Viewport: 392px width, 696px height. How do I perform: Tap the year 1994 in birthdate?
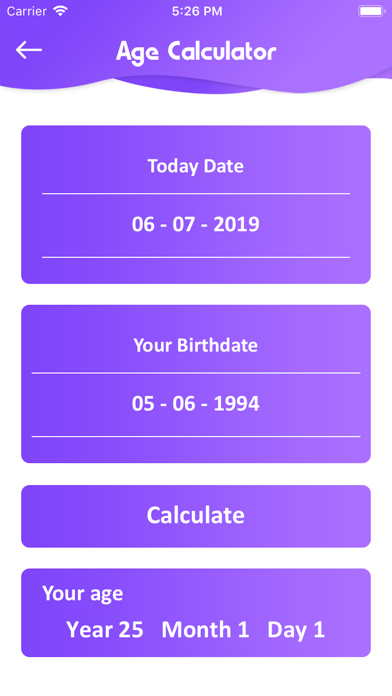[236, 404]
